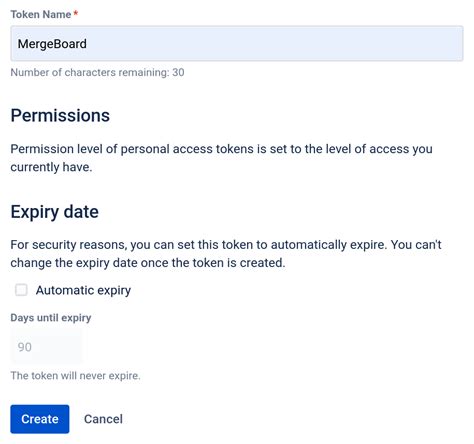Cancel the token creation
The width and height of the screenshot is (474, 444).
coord(103,419)
